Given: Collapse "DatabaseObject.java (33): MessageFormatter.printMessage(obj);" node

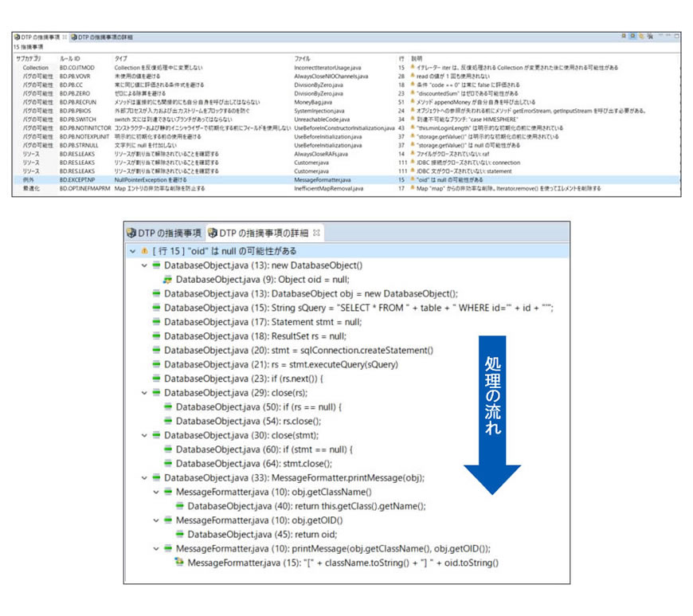Looking at the screenshot, I should tap(144, 477).
